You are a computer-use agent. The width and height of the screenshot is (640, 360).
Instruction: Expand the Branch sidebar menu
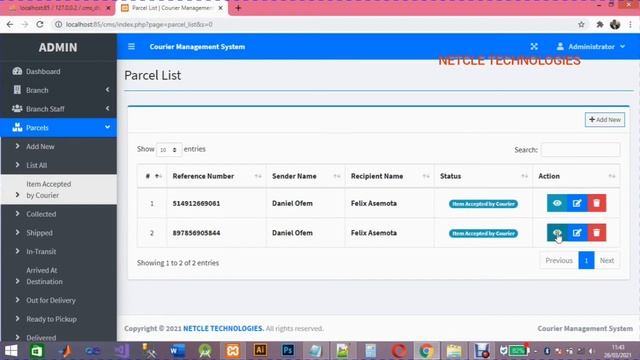pyautogui.click(x=59, y=90)
